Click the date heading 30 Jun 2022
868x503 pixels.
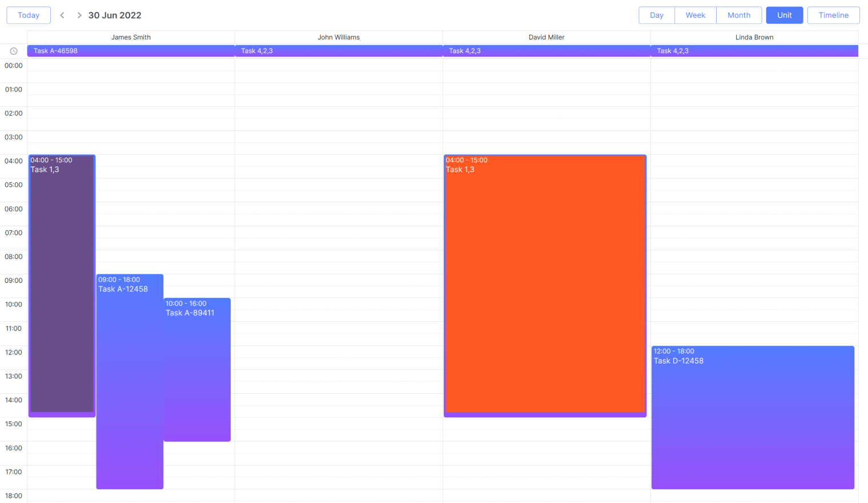coord(115,15)
